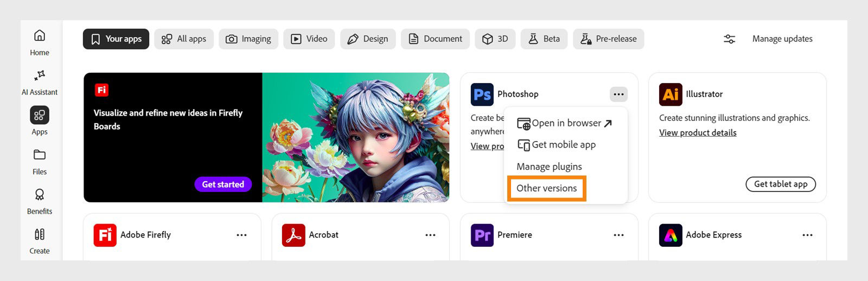Image resolution: width=868 pixels, height=281 pixels.
Task: Click the Photoshop app icon
Action: point(482,94)
